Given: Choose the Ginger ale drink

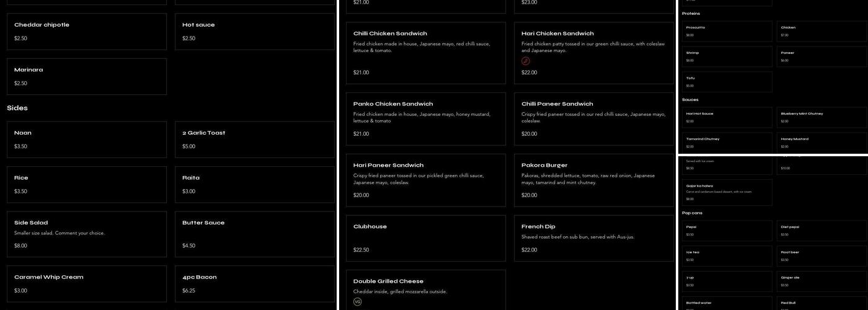Looking at the screenshot, I should 821,281.
